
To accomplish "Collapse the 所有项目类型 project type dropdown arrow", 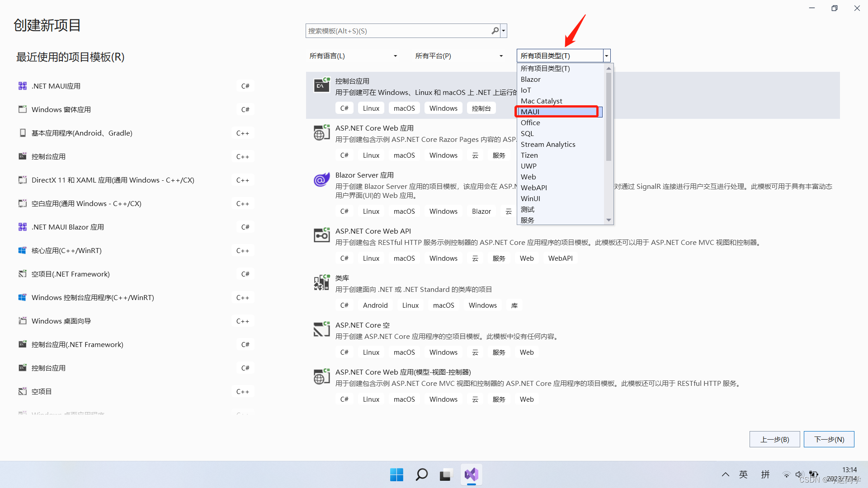I will click(607, 56).
